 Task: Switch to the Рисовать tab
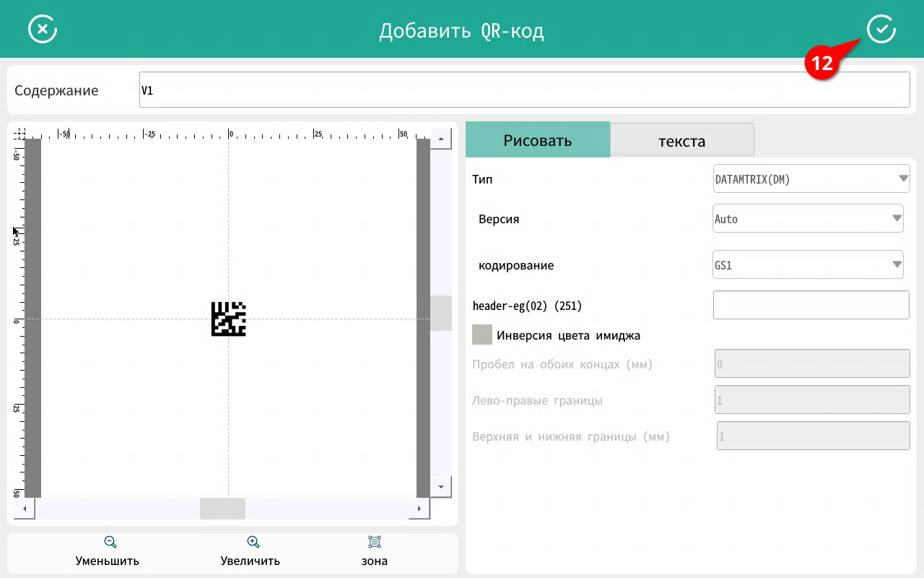click(538, 140)
